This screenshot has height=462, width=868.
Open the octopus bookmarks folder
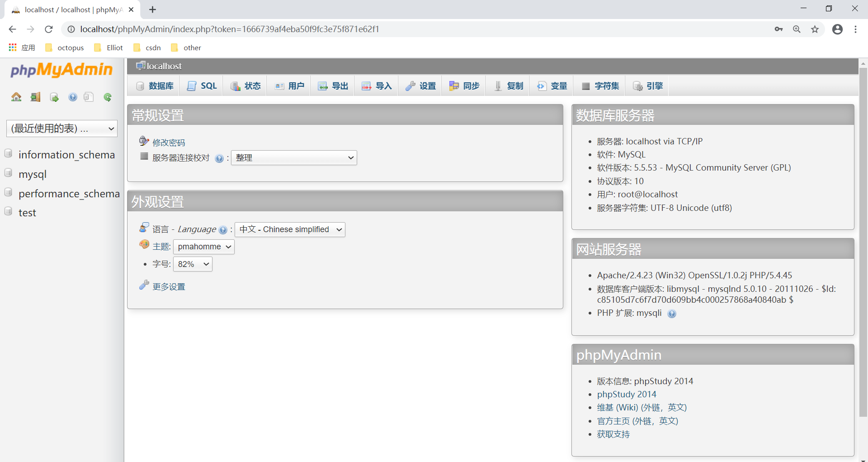(65, 48)
